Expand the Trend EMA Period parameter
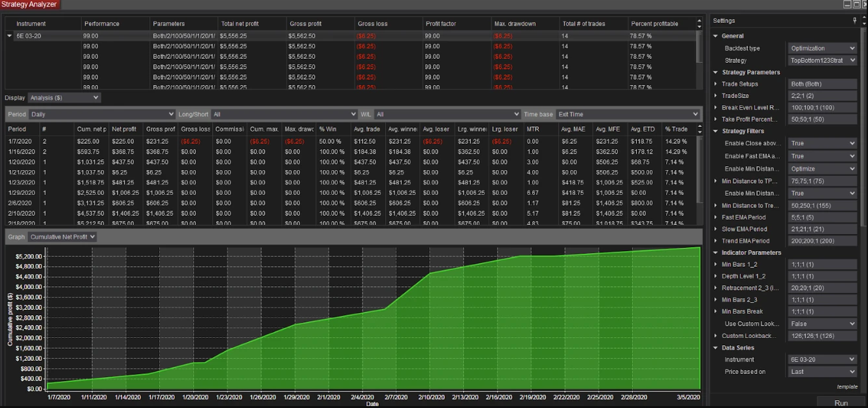 [x=716, y=241]
